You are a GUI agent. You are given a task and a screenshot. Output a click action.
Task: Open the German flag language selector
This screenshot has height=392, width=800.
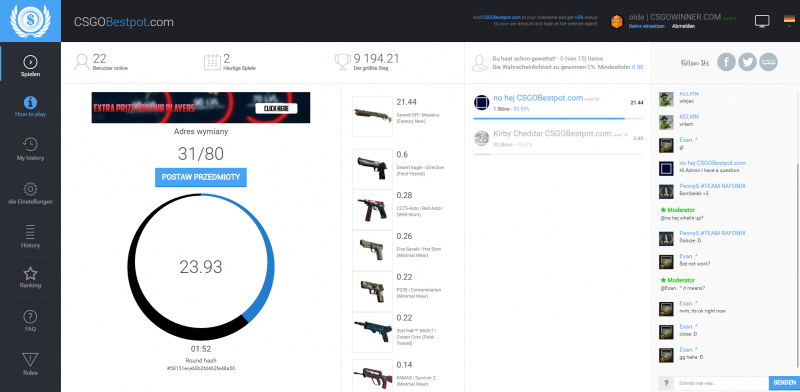(x=789, y=20)
